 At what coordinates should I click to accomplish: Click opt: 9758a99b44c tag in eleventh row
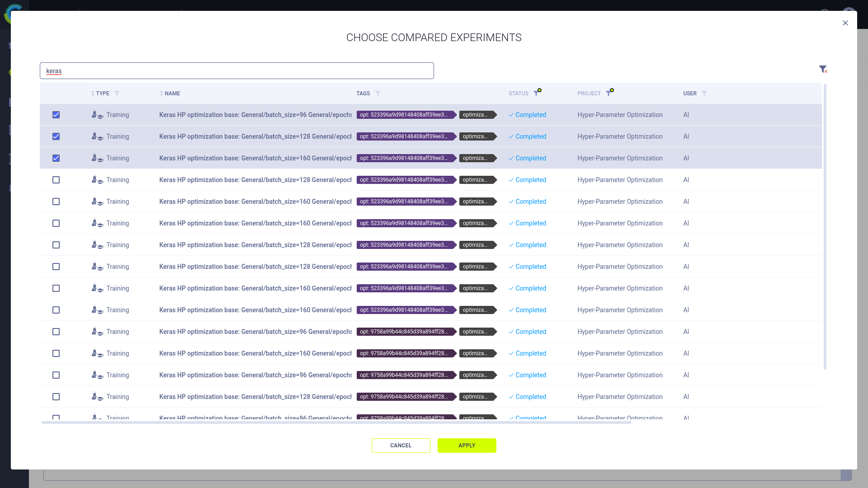click(404, 332)
